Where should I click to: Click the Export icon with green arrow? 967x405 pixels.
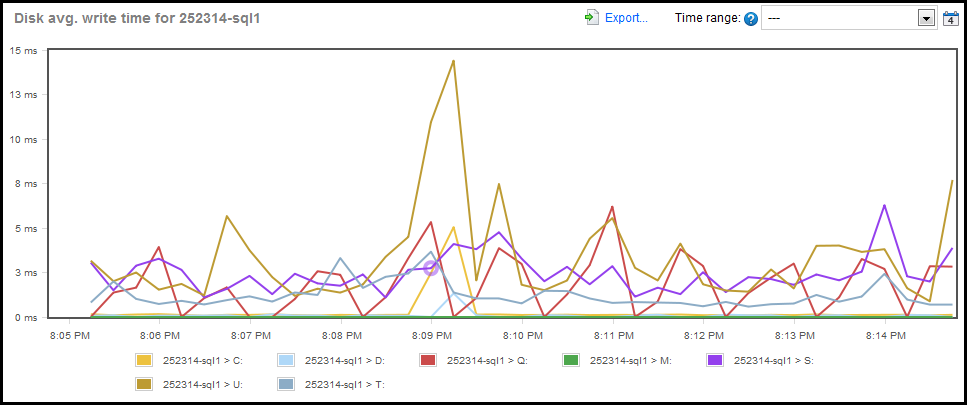pos(592,18)
